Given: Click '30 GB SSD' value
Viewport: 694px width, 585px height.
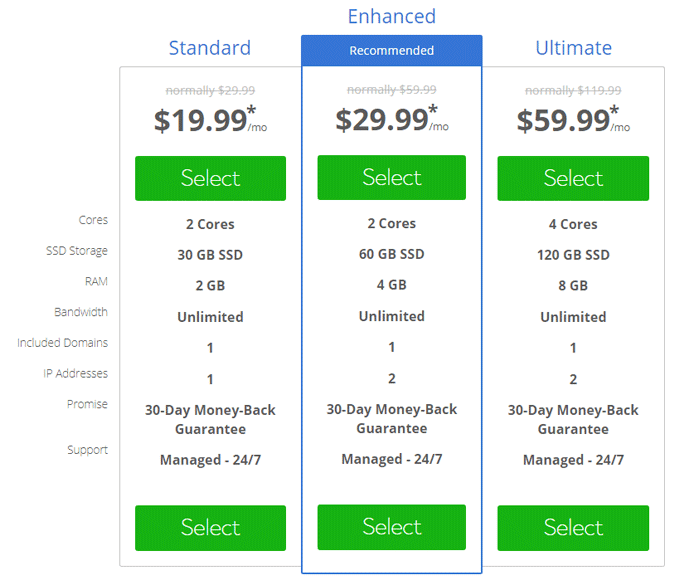Looking at the screenshot, I should (x=210, y=255).
